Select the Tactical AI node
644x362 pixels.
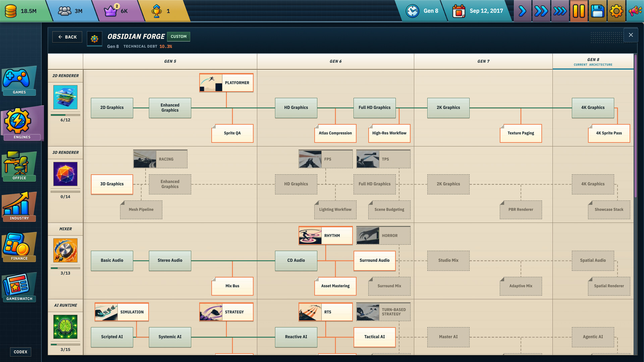pyautogui.click(x=375, y=337)
